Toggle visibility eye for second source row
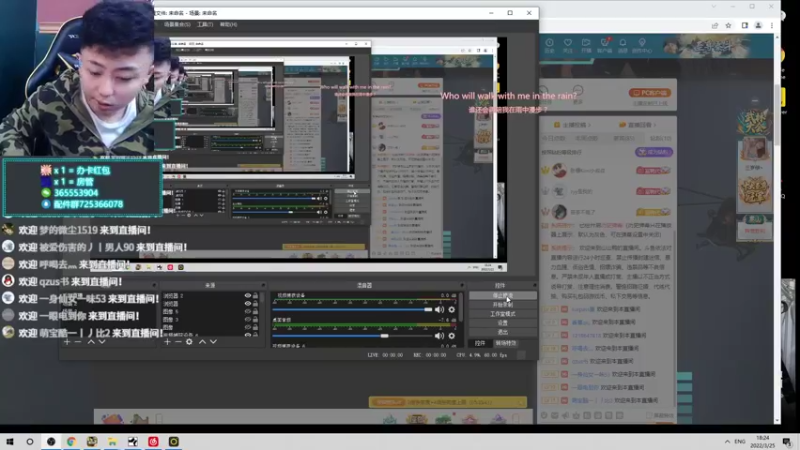Screen dimensions: 800x450 248,303
